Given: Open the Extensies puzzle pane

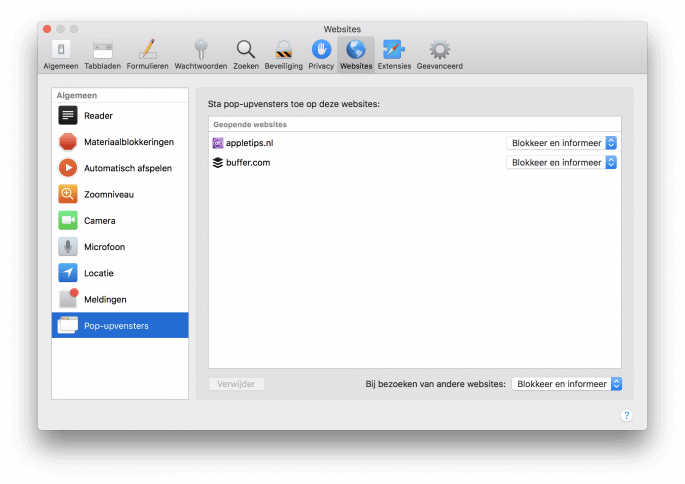Looking at the screenshot, I should [394, 55].
